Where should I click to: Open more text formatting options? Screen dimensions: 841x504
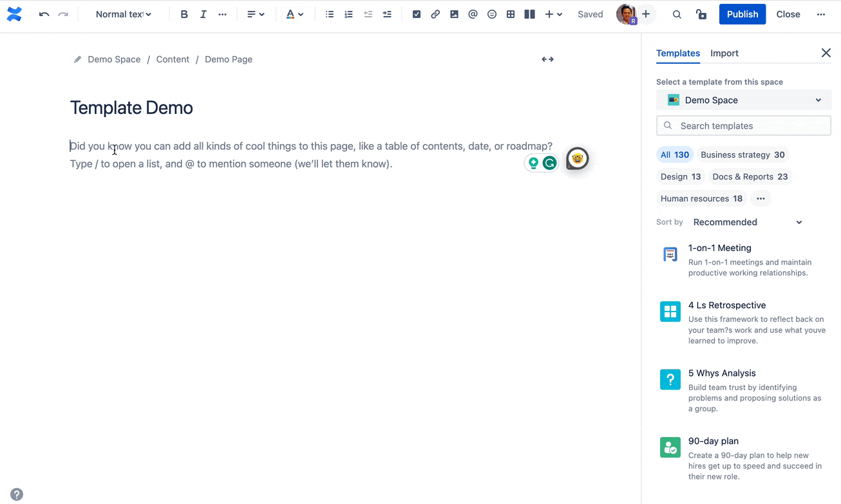click(223, 14)
